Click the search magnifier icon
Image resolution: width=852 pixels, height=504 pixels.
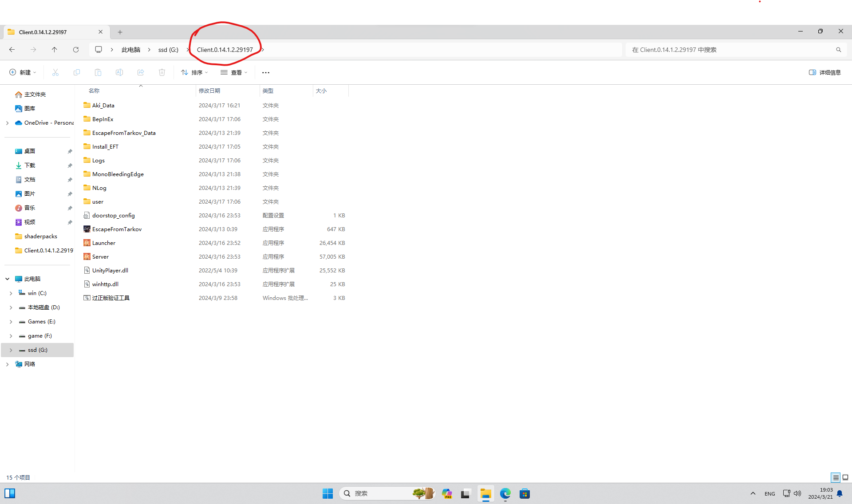click(838, 50)
